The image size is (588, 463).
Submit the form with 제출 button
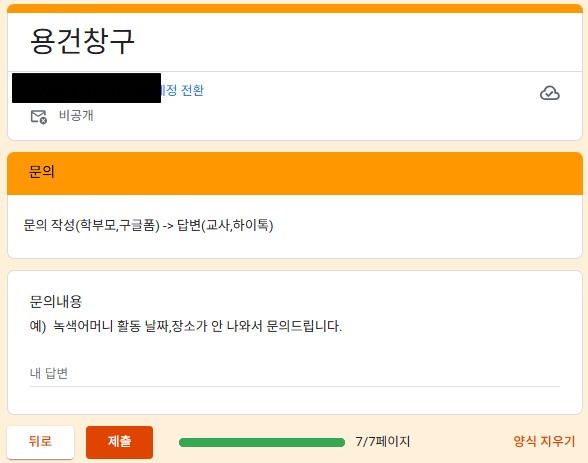[119, 442]
